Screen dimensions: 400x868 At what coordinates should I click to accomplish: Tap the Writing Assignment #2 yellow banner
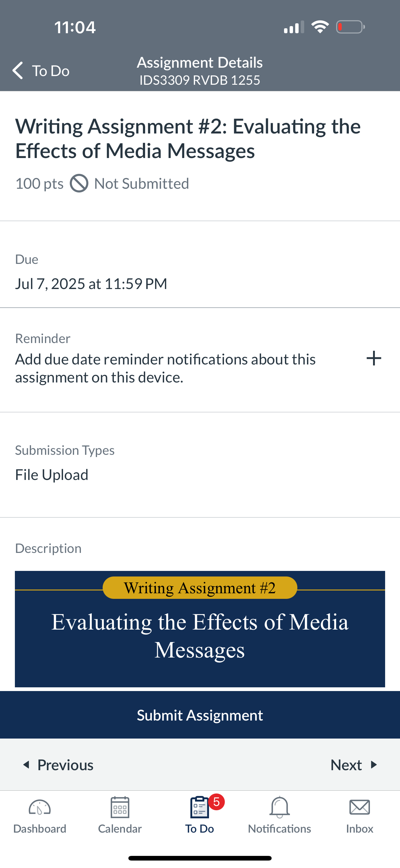coord(200,588)
